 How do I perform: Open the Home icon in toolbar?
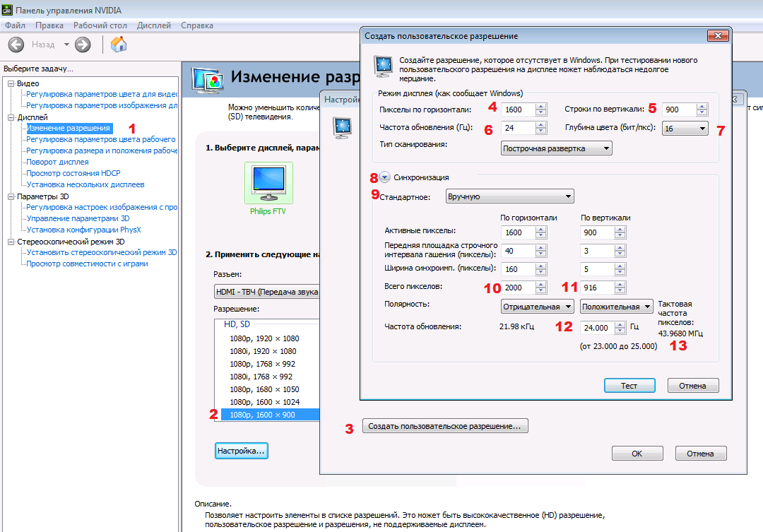click(x=119, y=45)
